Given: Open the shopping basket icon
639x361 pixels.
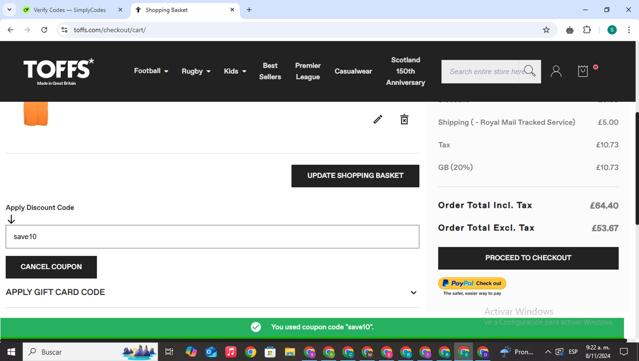Looking at the screenshot, I should coord(583,71).
